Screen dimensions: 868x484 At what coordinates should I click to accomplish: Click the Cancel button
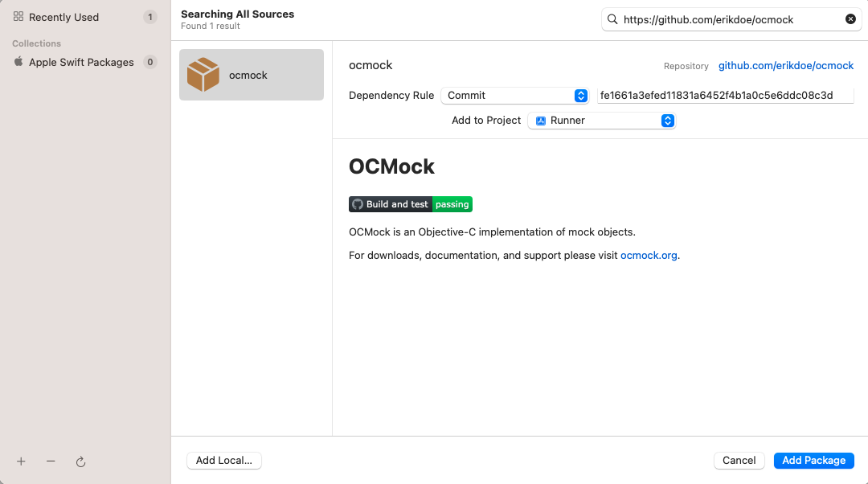(x=739, y=460)
